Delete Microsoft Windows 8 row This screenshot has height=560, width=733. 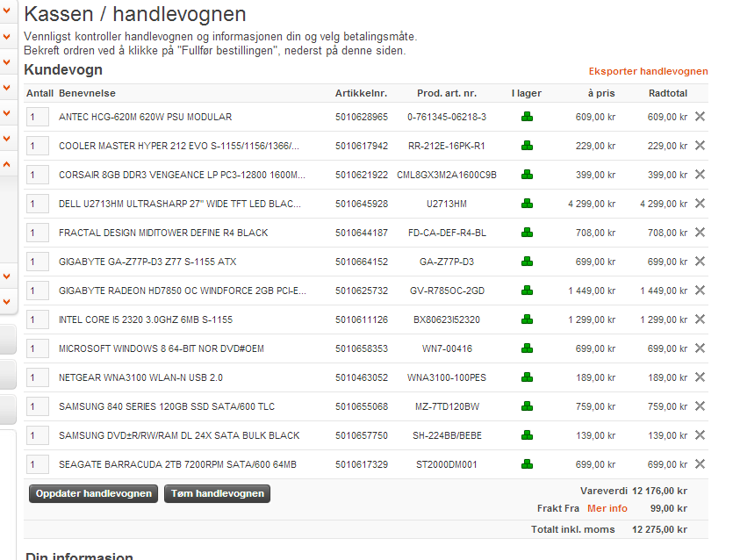pyautogui.click(x=700, y=348)
